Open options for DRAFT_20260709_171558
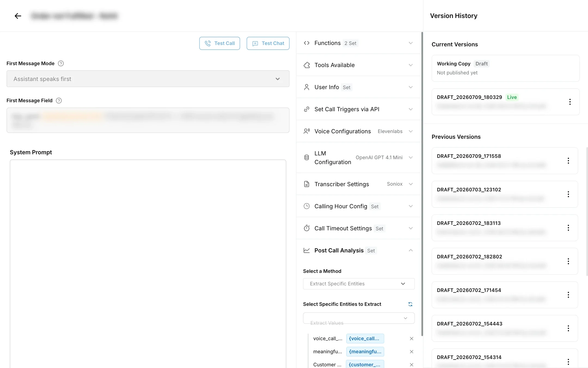This screenshot has height=368, width=588. (568, 161)
